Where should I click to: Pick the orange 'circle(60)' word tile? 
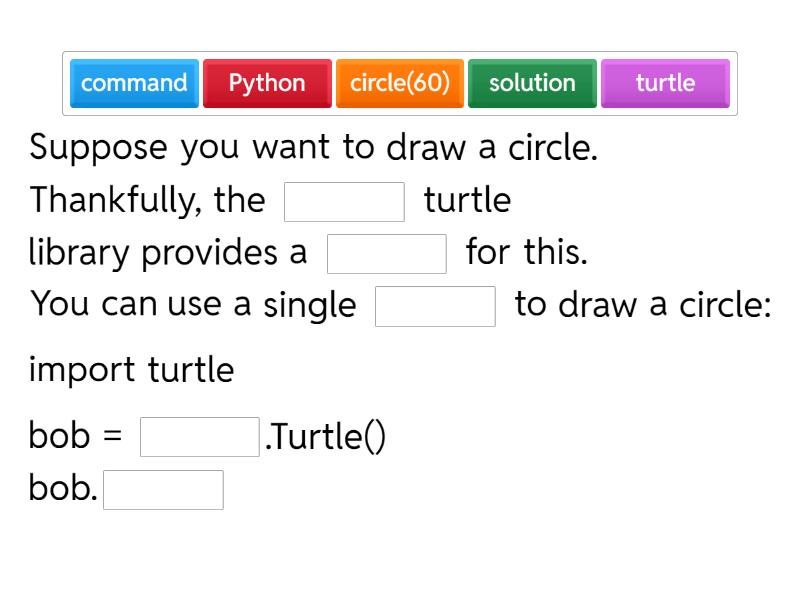pyautogui.click(x=399, y=84)
